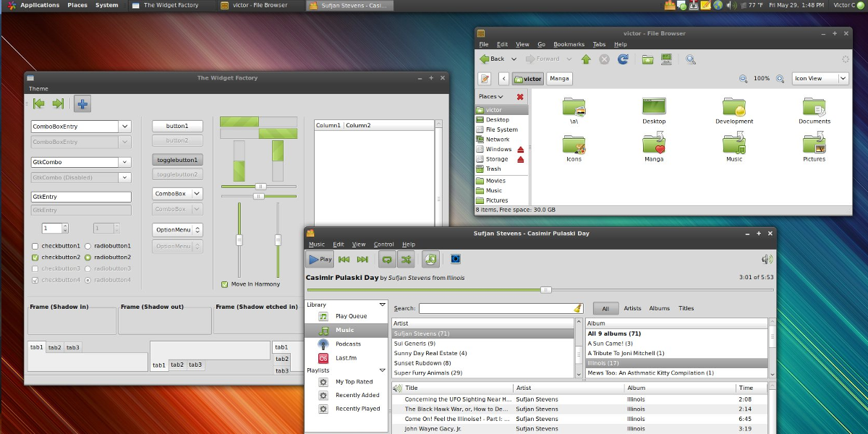Click the next track icon in music player

[x=362, y=259]
